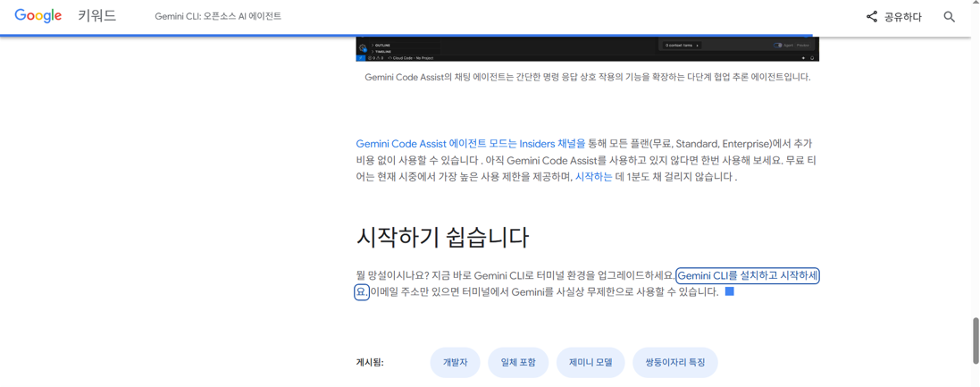
Task: Open the '0 context items' dropdown in the screenshot
Action: (682, 46)
